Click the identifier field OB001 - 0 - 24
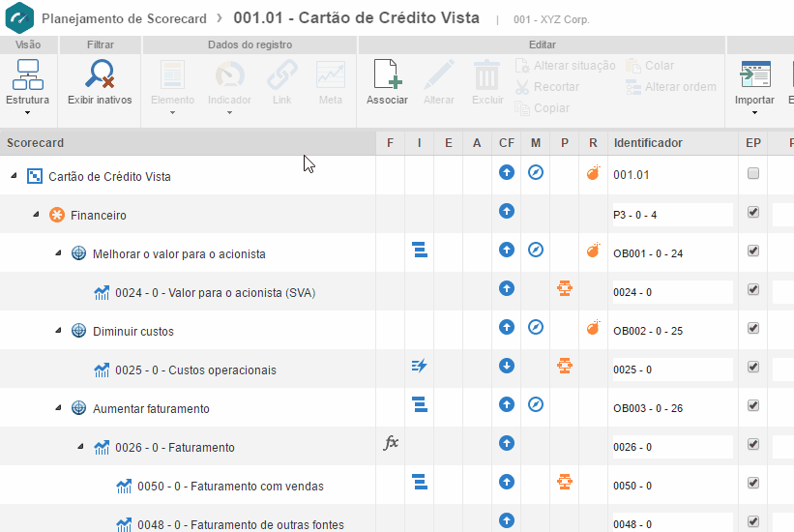Viewport: 794px width, 532px height. [x=670, y=253]
